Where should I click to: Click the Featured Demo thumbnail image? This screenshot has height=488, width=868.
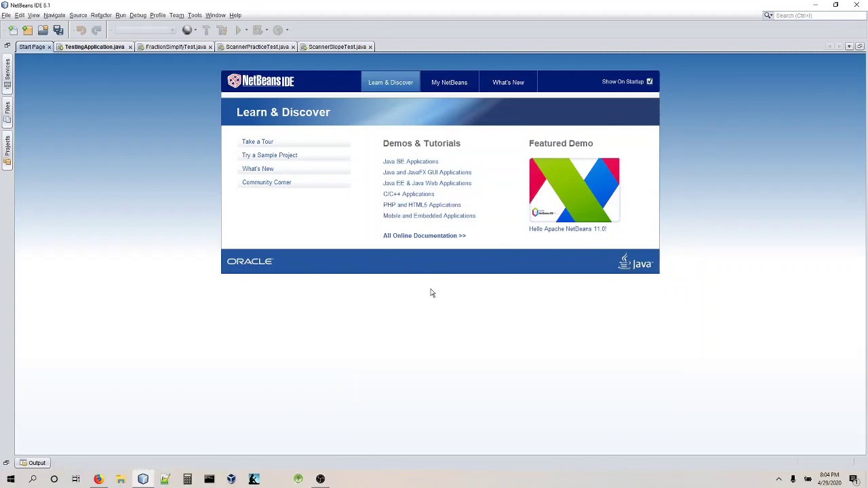coord(574,190)
